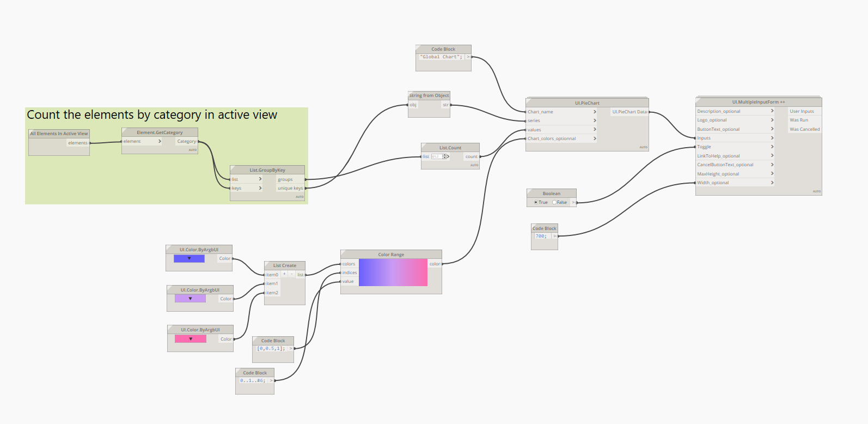Click the level chevron on List.Count list port

448,156
